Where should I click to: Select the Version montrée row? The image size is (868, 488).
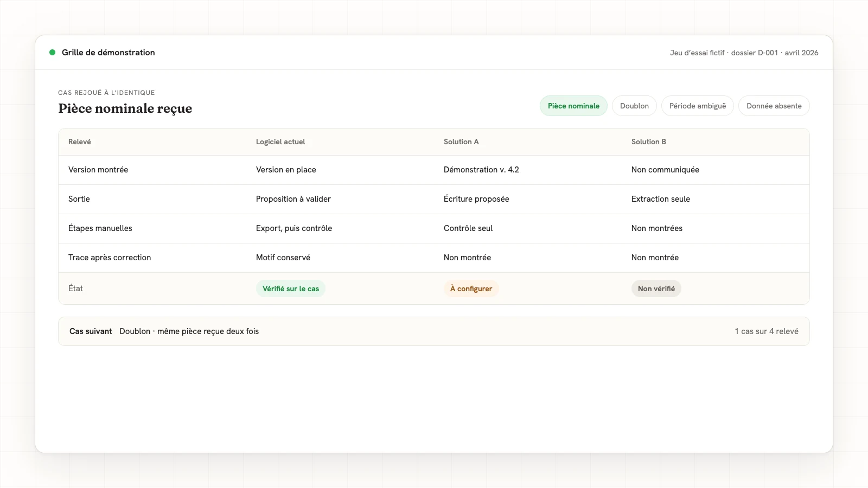pyautogui.click(x=434, y=170)
